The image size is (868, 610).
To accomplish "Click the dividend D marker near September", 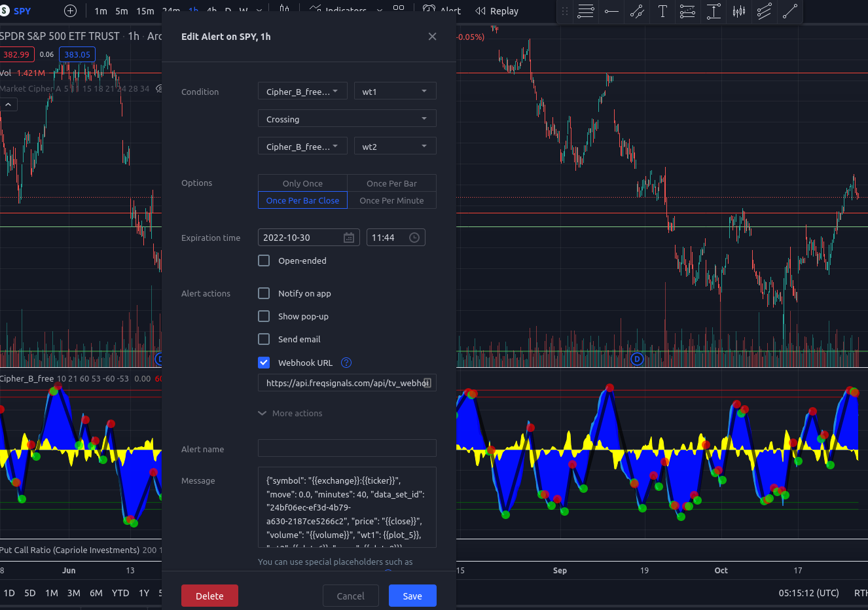I will click(637, 359).
